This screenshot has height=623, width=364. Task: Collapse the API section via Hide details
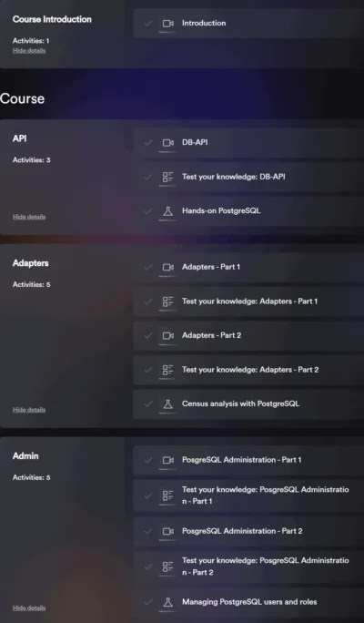coord(29,217)
